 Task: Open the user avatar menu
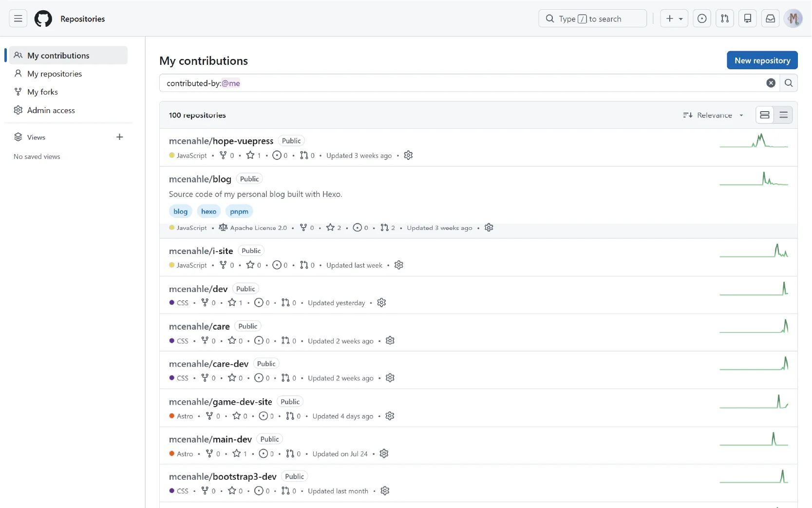tap(793, 19)
